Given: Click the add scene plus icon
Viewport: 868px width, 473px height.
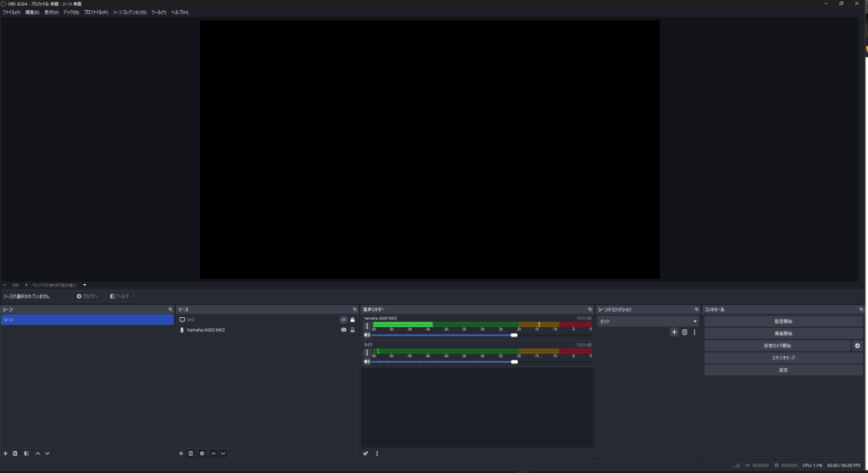Looking at the screenshot, I should [5, 454].
